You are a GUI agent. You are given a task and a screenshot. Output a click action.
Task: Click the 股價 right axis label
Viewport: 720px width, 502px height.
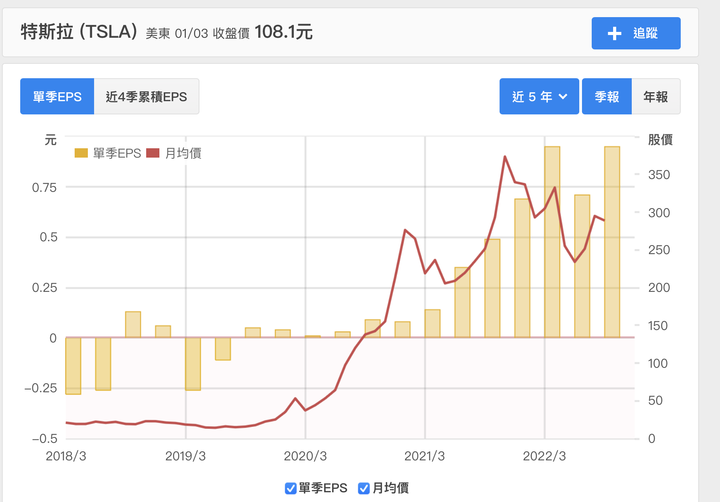(660, 140)
